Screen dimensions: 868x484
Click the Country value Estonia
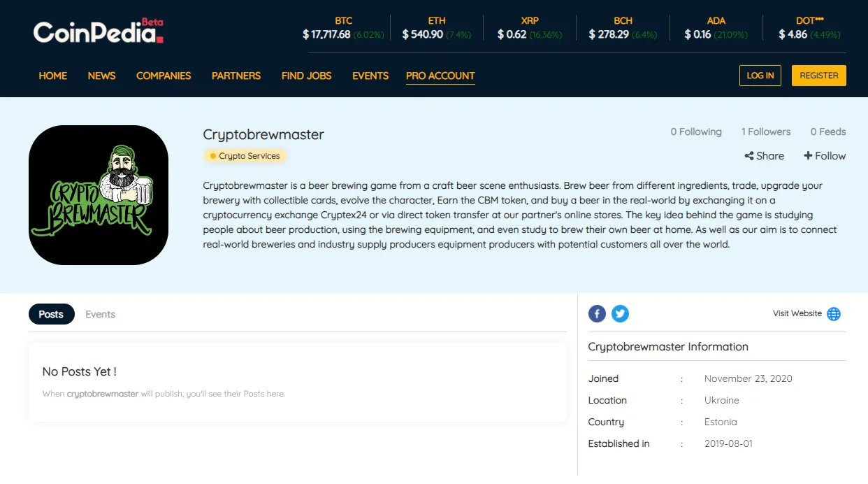[x=721, y=422]
